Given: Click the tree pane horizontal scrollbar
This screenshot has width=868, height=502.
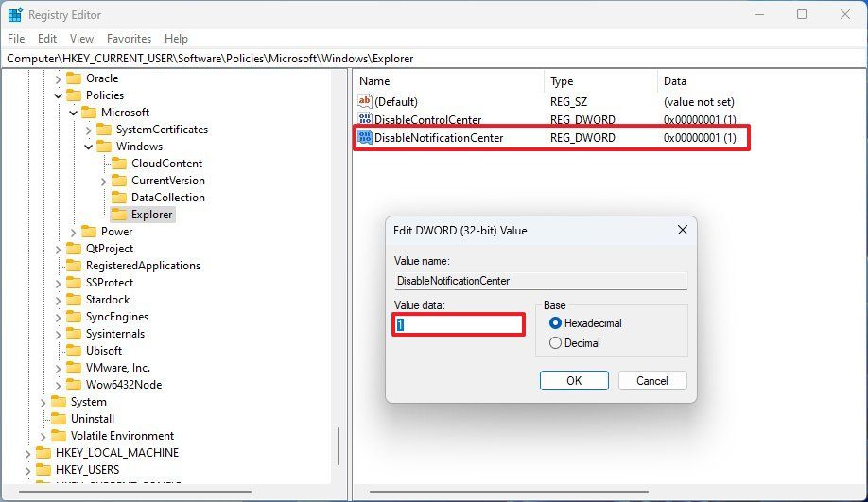Looking at the screenshot, I should 134,492.
